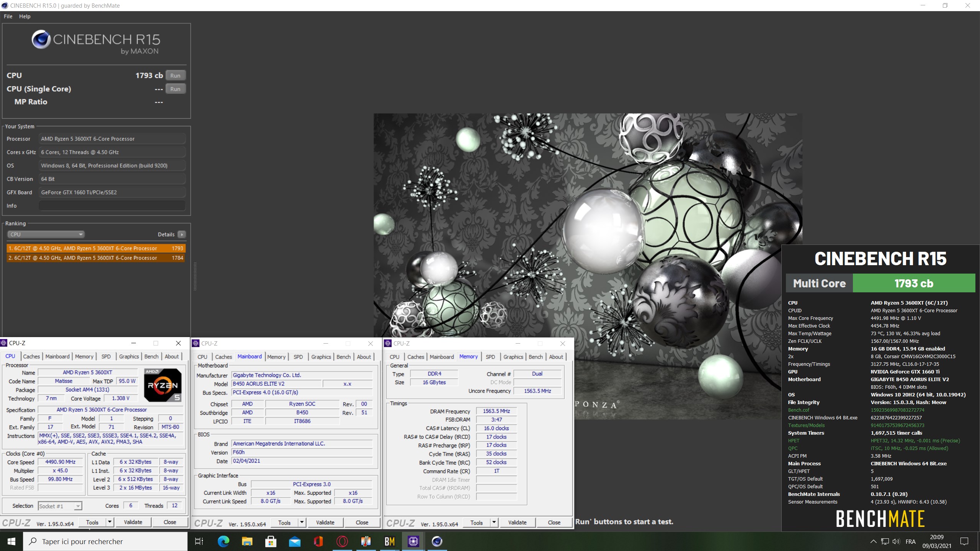
Task: Click Validate in middle CPU-Z window
Action: tap(325, 523)
